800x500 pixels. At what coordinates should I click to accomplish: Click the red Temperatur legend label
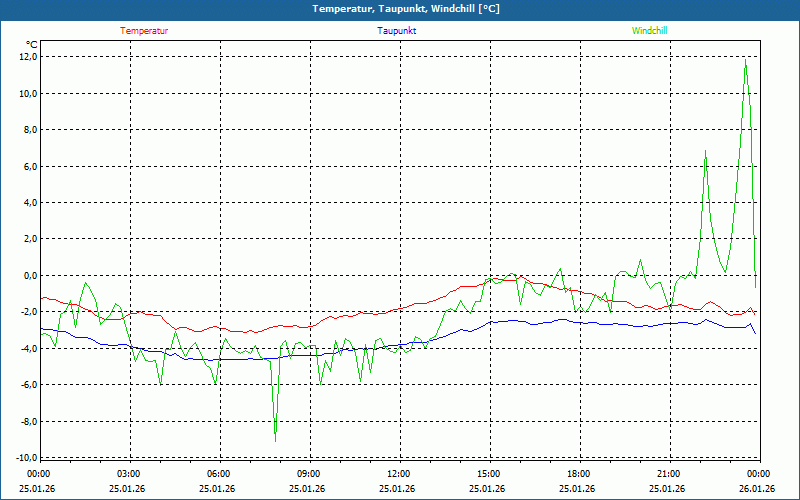pyautogui.click(x=144, y=31)
